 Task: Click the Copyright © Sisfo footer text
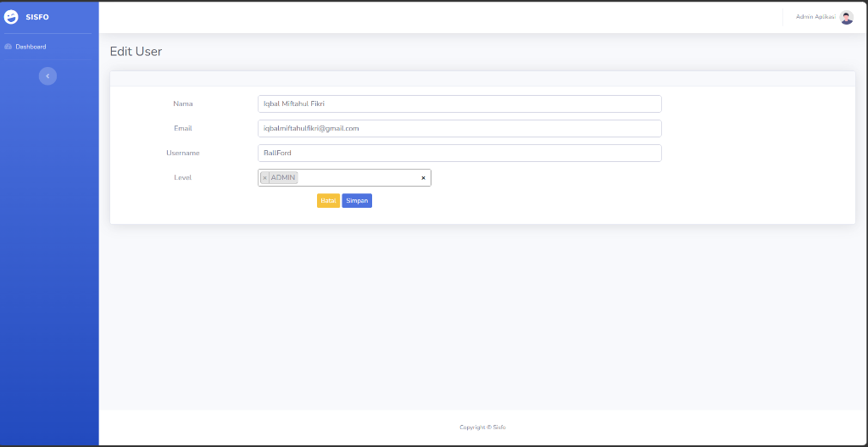482,427
